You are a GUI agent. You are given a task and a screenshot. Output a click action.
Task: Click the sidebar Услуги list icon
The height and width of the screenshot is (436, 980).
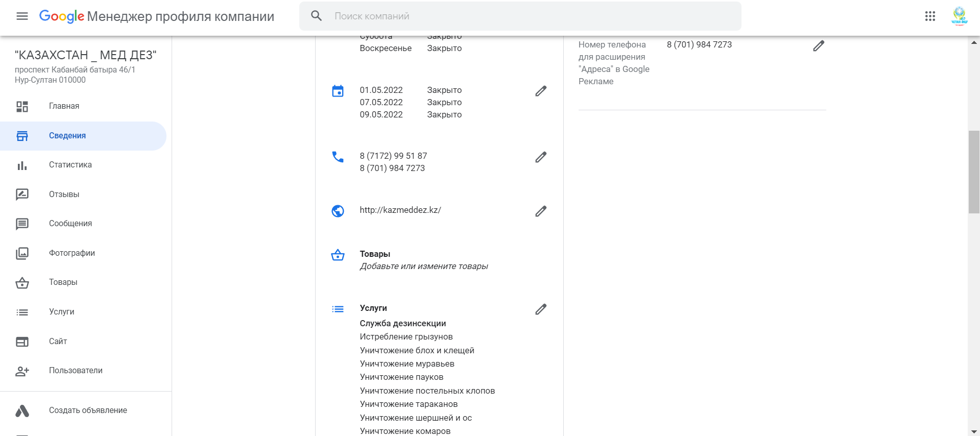[22, 312]
